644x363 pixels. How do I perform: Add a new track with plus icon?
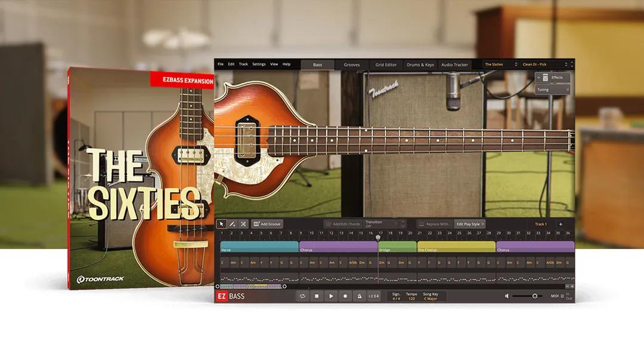561,224
